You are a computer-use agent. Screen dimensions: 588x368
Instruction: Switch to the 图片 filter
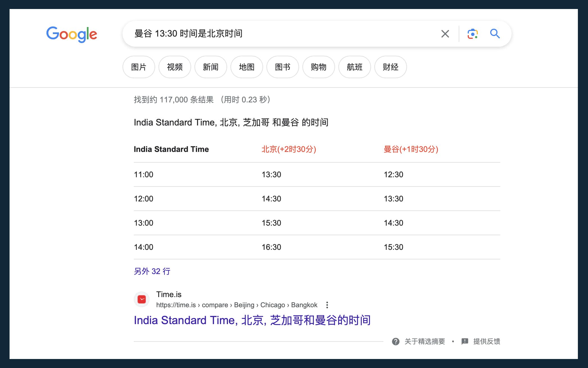[139, 67]
